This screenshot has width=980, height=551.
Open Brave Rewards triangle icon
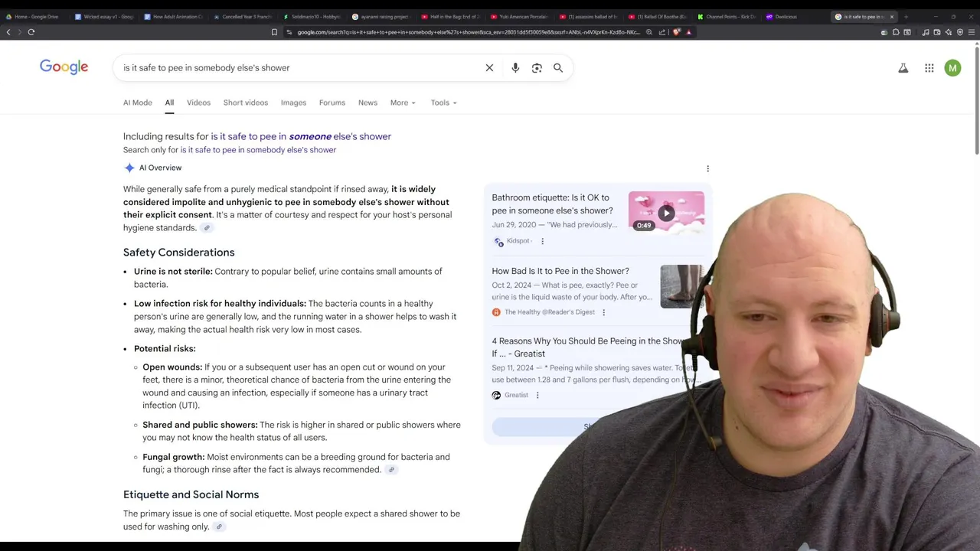coord(689,32)
